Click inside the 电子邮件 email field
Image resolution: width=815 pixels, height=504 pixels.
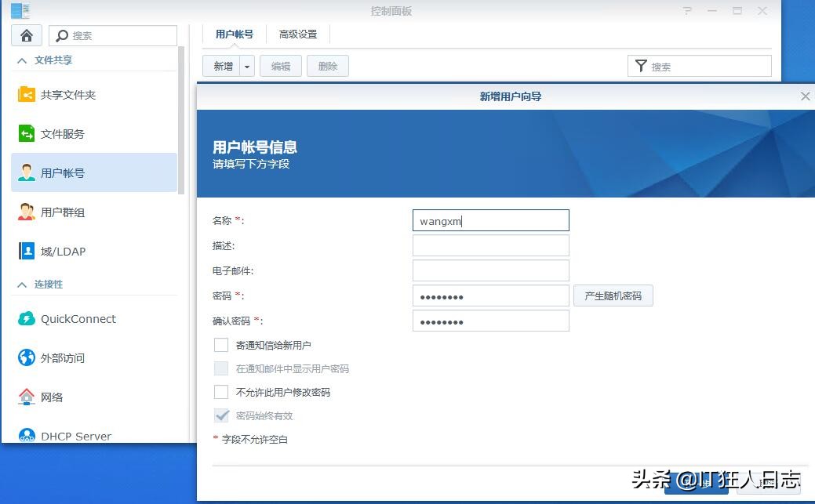pos(490,270)
